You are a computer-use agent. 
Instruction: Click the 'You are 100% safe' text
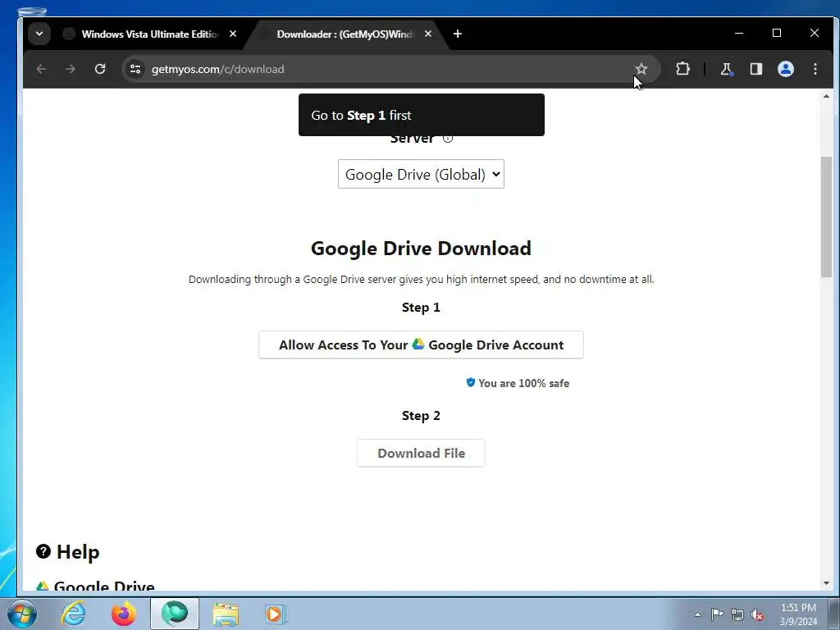point(524,384)
